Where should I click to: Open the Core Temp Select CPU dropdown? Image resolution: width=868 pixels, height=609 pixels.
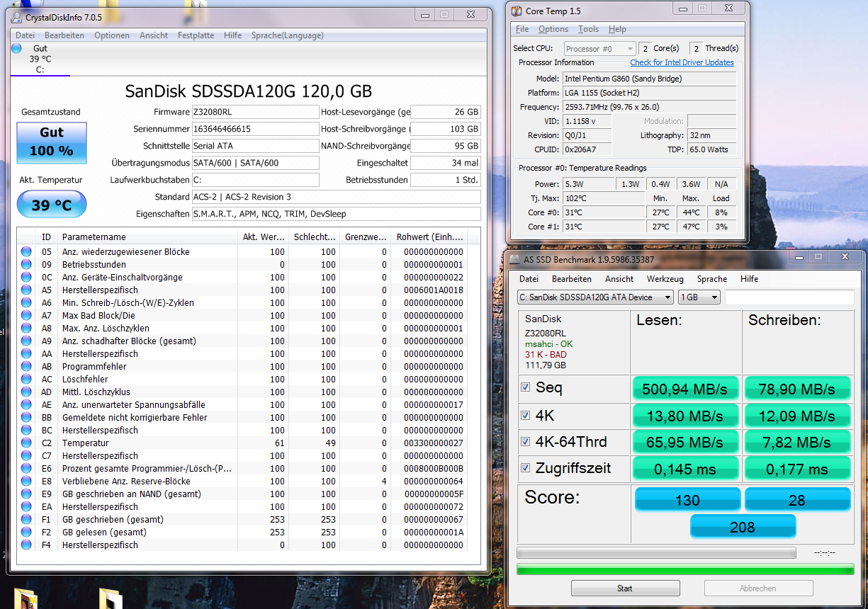(599, 48)
